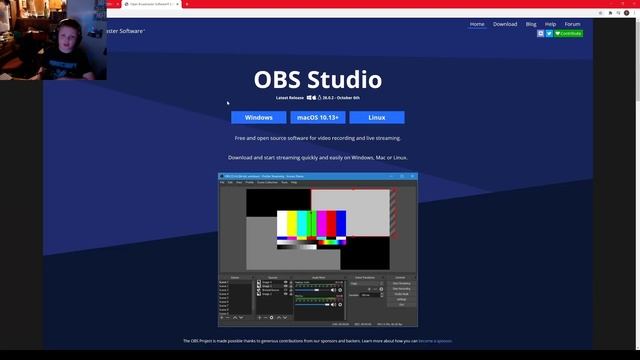Open the Chrome profile avatar
The width and height of the screenshot is (640, 360).
click(x=627, y=13)
